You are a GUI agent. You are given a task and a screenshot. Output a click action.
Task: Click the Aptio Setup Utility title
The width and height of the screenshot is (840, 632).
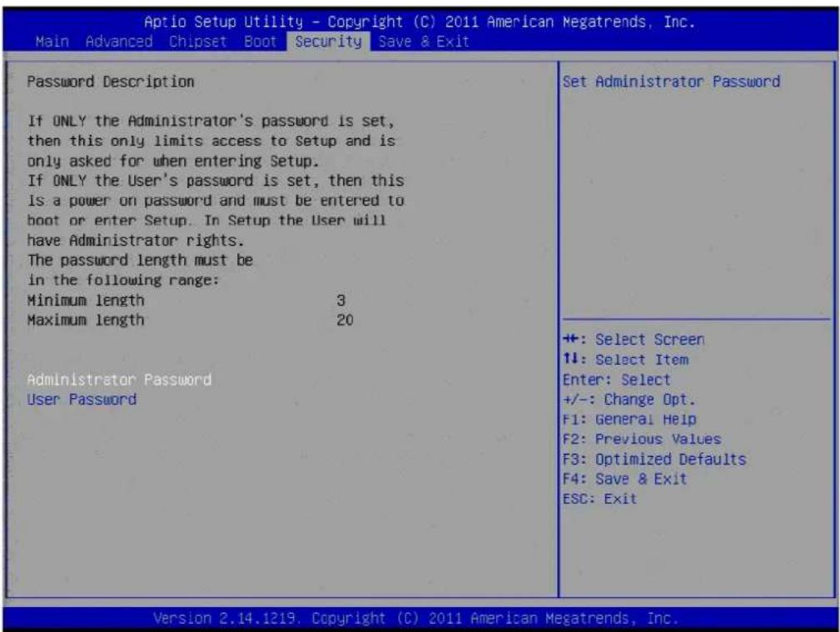[x=420, y=22]
